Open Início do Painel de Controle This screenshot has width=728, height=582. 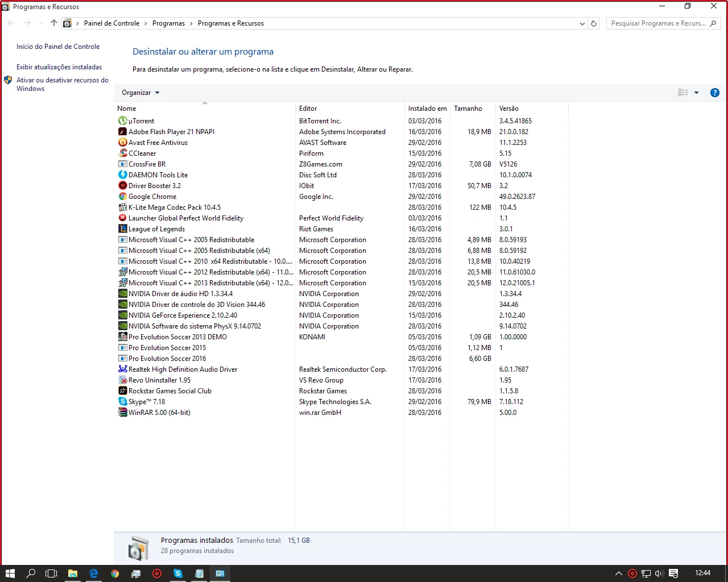[x=58, y=47]
